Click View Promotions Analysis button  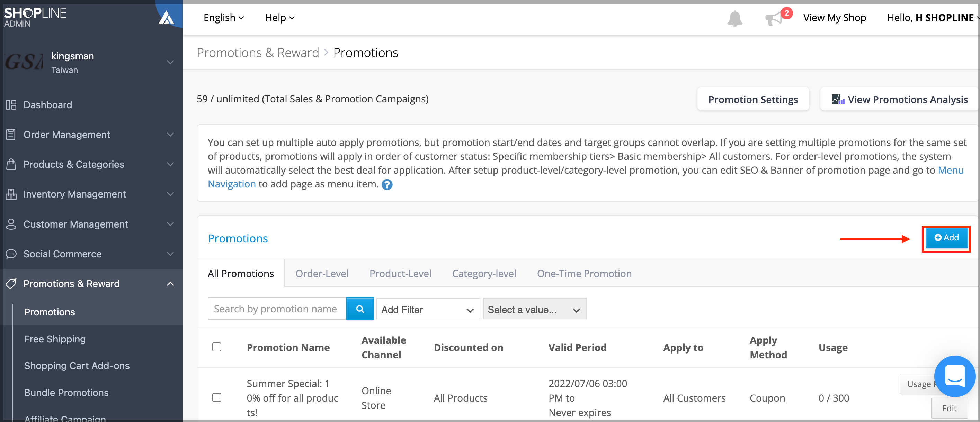point(899,100)
